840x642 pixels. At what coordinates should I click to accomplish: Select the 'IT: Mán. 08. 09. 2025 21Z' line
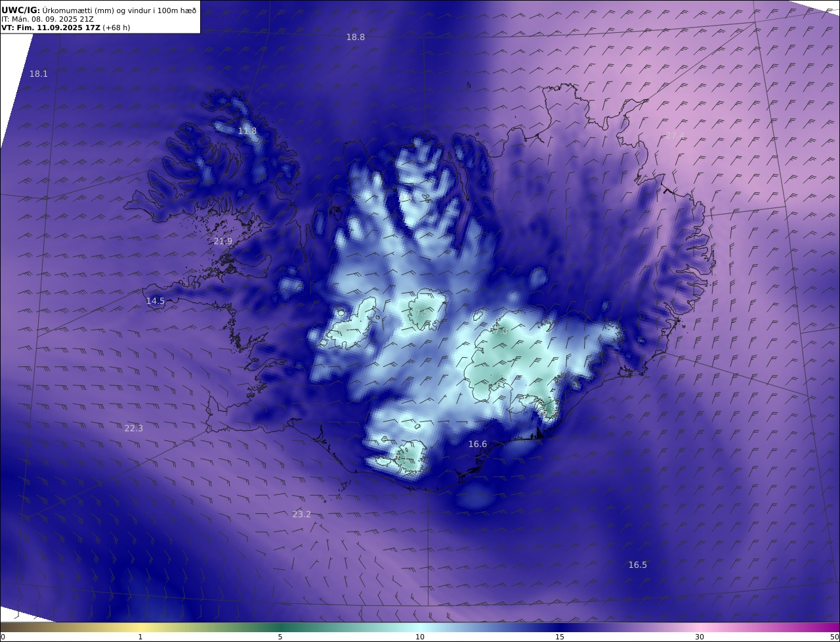(x=47, y=20)
